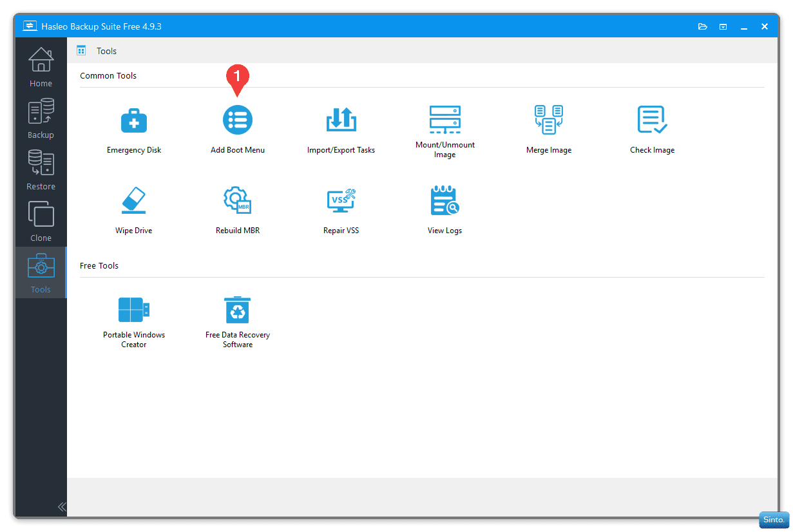Viewport: 793px width, 532px height.
Task: Click the Sinto. badge at bottom right
Action: [x=774, y=520]
